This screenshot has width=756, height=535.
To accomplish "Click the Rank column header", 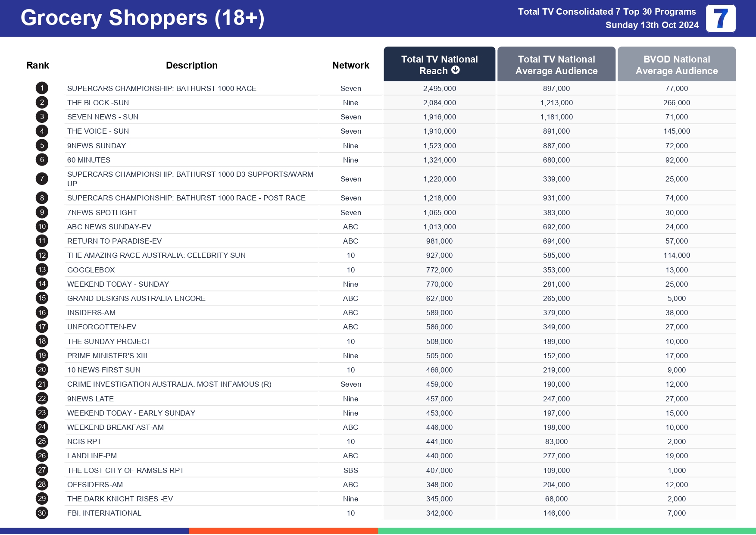I will pyautogui.click(x=37, y=66).
